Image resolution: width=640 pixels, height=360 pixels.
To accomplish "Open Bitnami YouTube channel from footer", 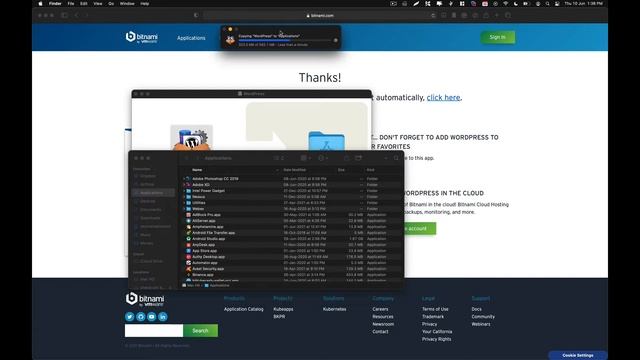I will tap(152, 317).
